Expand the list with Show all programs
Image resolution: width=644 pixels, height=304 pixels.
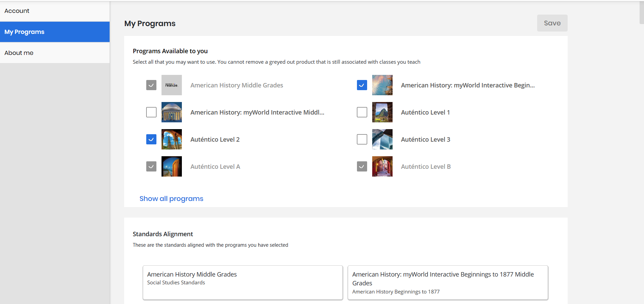coord(171,199)
